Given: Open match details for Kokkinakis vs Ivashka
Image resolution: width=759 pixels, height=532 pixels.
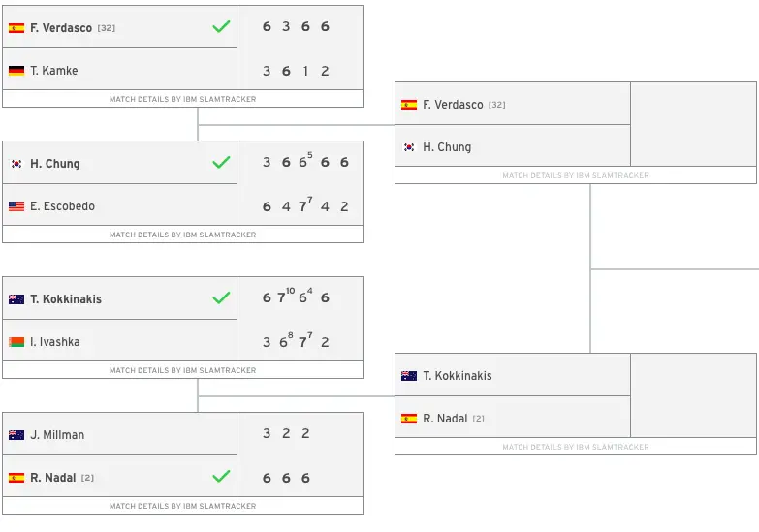Looking at the screenshot, I should (x=182, y=370).
